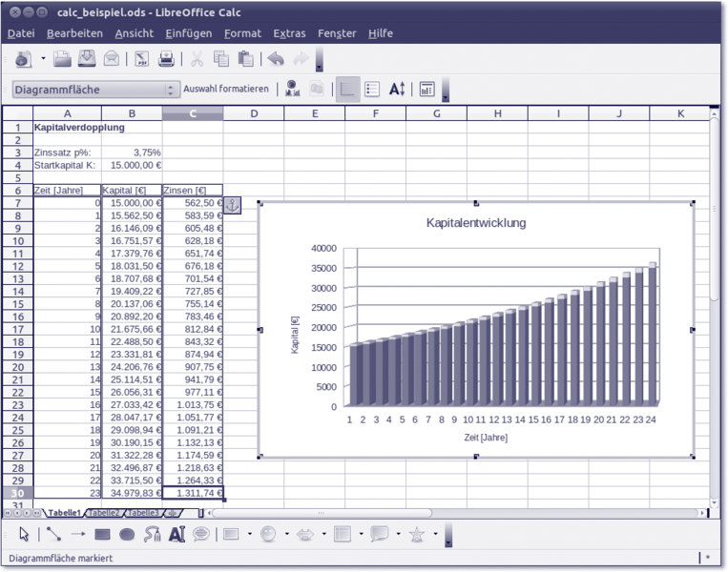This screenshot has height=572, width=728.
Task: Select the Text tool in drawing toolbar
Action: (176, 535)
